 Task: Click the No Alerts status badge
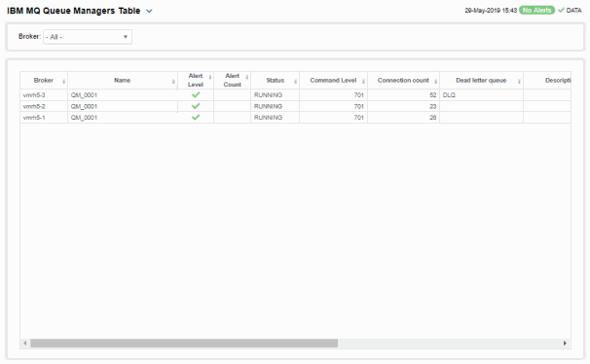pyautogui.click(x=536, y=10)
